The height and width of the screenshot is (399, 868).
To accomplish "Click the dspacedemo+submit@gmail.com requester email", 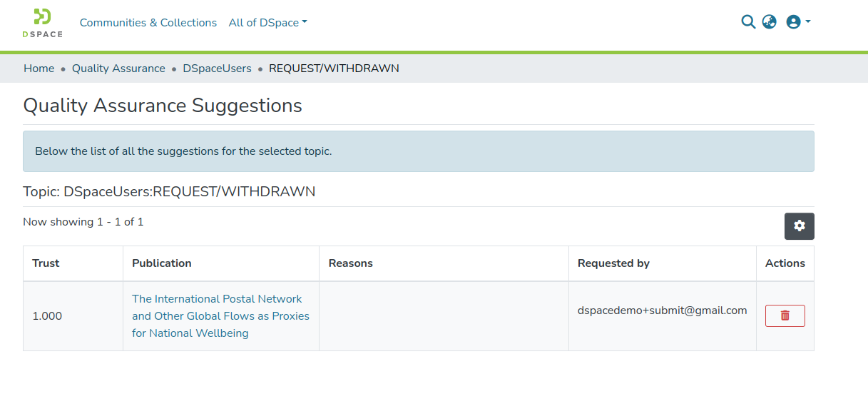I will coord(662,310).
